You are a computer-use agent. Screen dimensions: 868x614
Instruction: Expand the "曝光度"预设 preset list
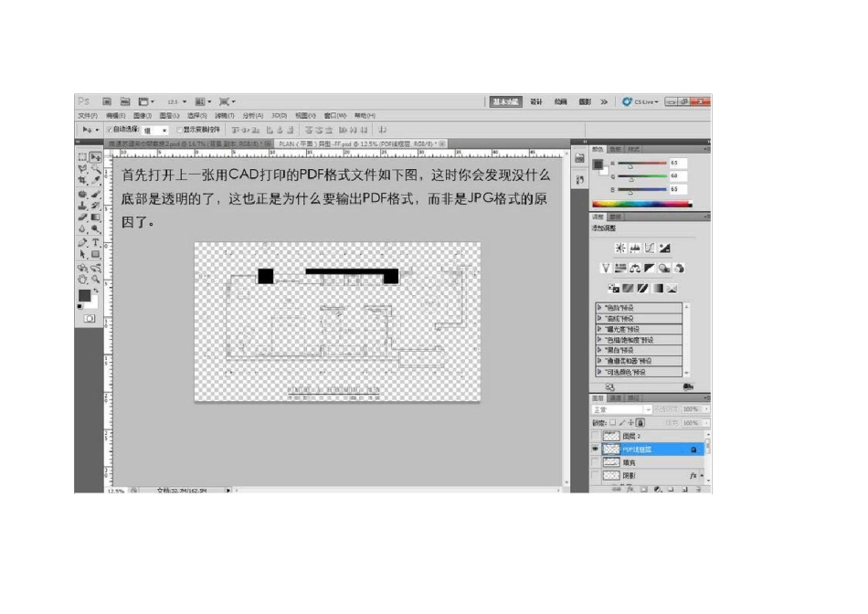pos(639,329)
